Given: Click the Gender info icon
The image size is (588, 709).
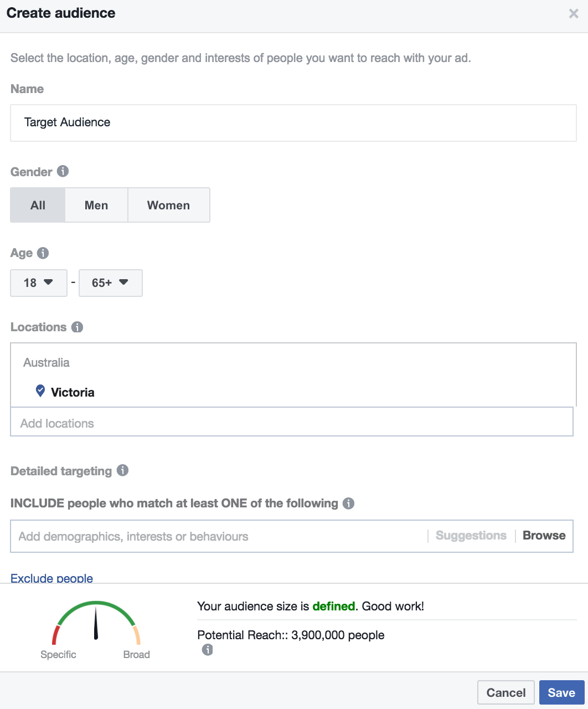Looking at the screenshot, I should pyautogui.click(x=63, y=172).
